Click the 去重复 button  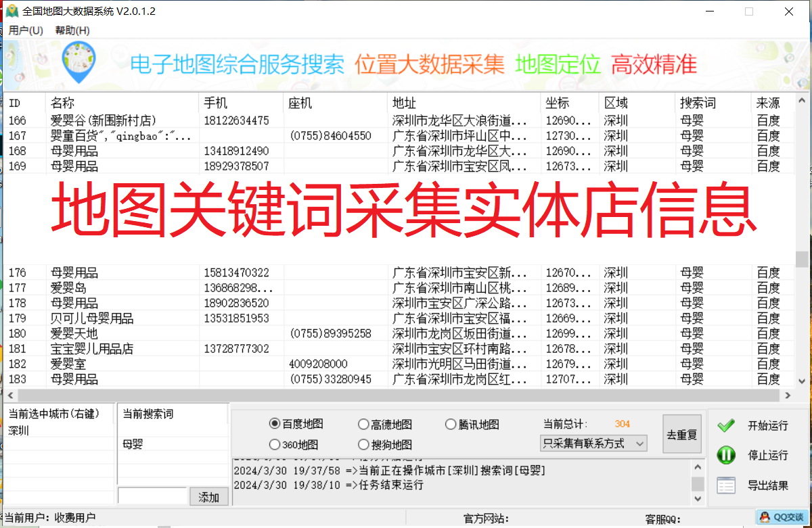(x=682, y=435)
